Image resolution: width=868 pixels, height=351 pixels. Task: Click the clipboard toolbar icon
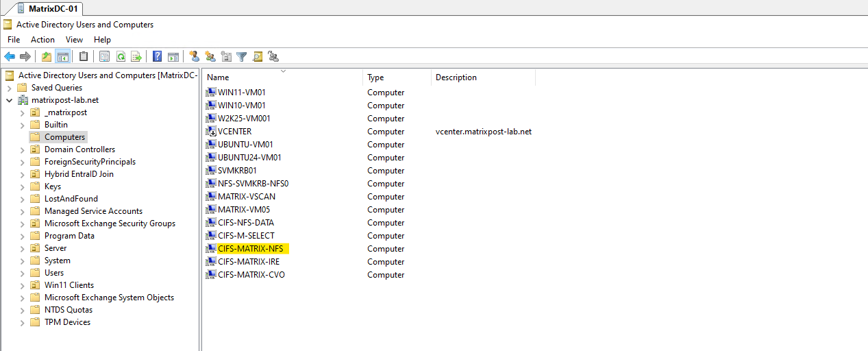tap(84, 56)
